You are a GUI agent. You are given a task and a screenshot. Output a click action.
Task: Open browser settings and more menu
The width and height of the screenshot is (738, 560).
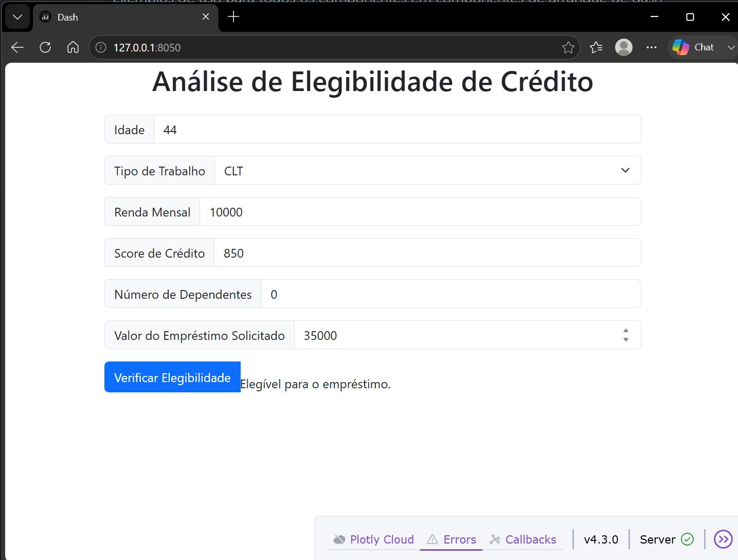[652, 47]
